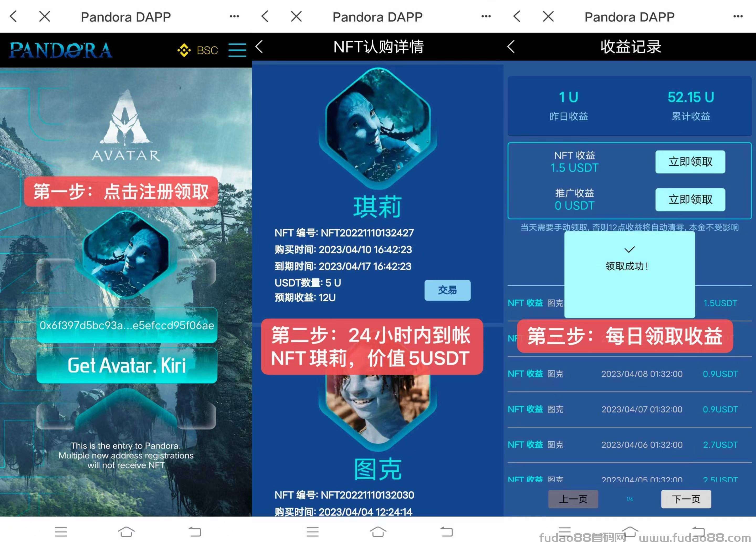Tap browser back arrow in left Pandora DAPP panel

tap(13, 16)
